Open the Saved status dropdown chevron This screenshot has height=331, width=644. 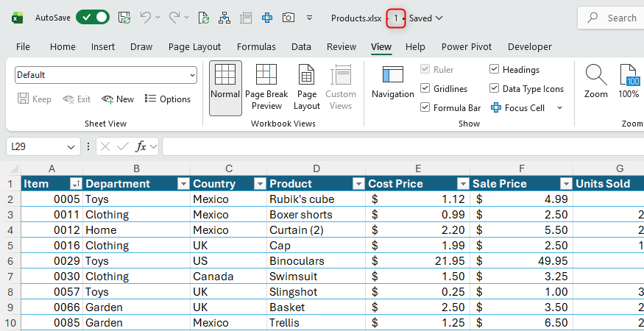point(438,18)
